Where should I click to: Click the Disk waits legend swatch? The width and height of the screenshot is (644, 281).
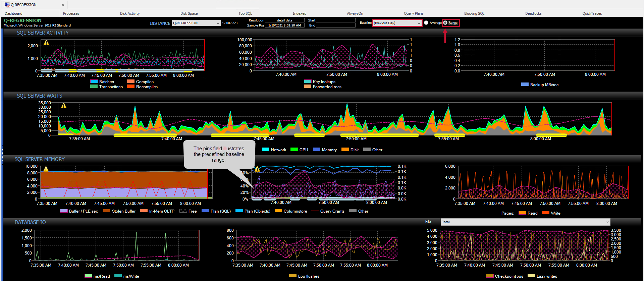click(x=345, y=150)
